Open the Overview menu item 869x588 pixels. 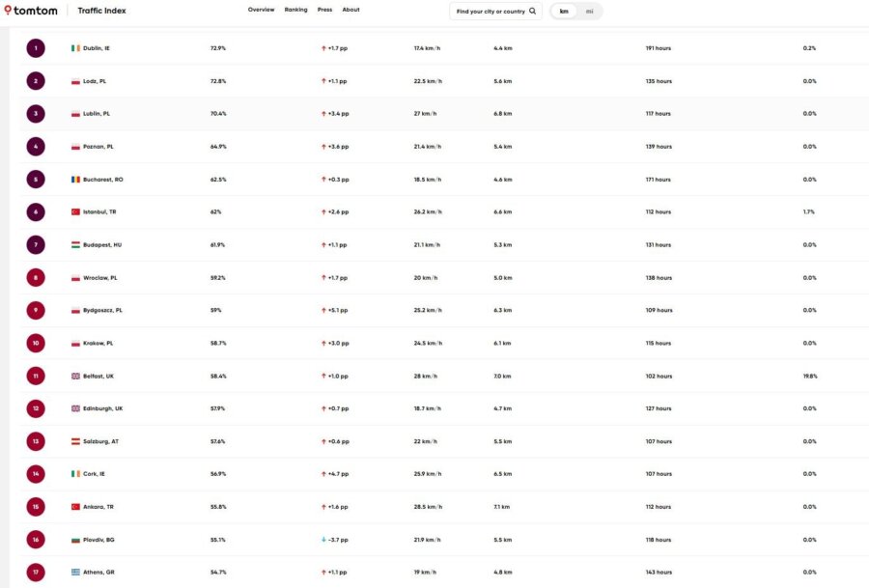click(261, 10)
